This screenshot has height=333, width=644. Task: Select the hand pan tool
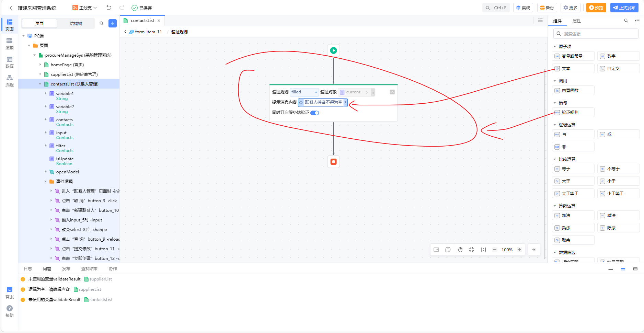coord(460,250)
